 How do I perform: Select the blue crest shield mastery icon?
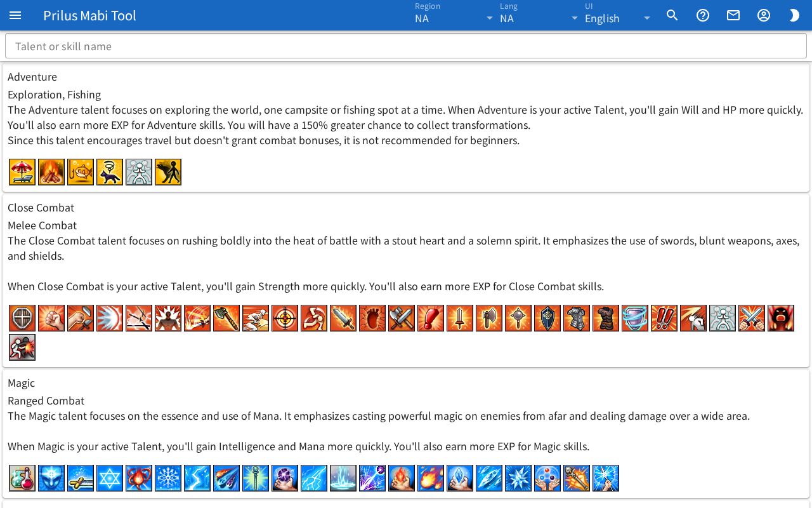pyautogui.click(x=547, y=318)
